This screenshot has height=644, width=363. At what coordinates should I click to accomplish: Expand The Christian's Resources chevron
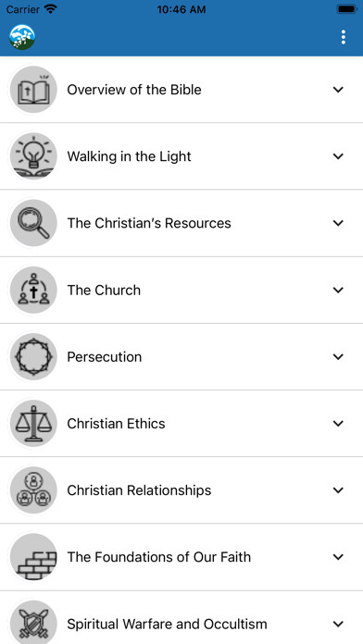[x=338, y=223]
